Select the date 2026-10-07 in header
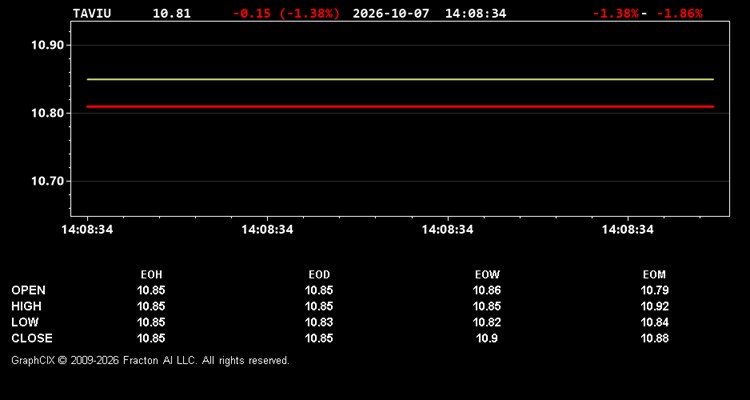The height and width of the screenshot is (400, 750). pos(391,13)
